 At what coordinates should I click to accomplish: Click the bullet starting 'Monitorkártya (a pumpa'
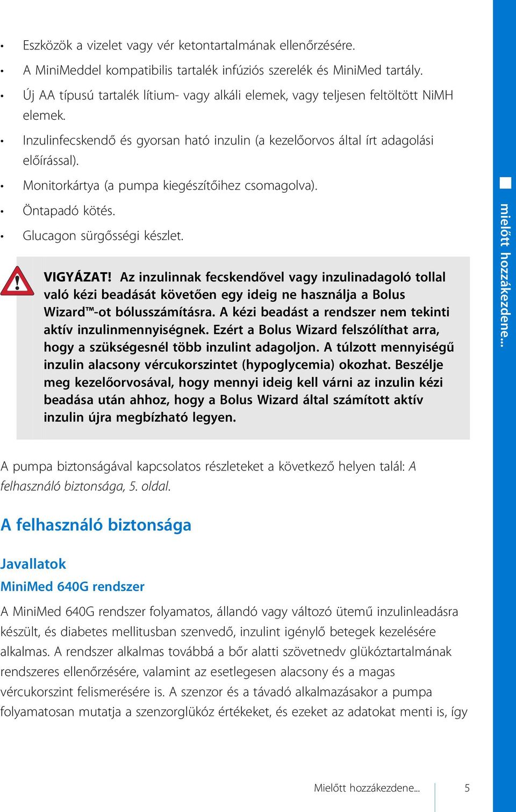(x=170, y=186)
